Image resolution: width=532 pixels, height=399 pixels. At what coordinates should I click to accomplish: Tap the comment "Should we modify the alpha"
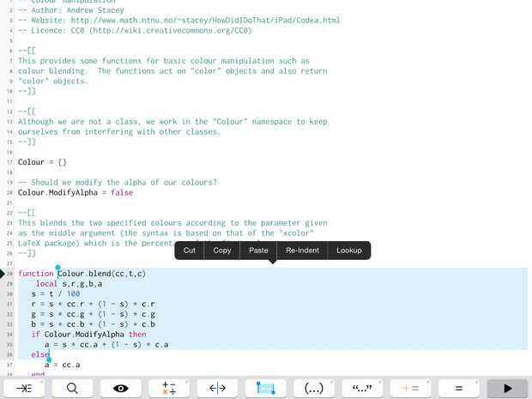point(118,183)
